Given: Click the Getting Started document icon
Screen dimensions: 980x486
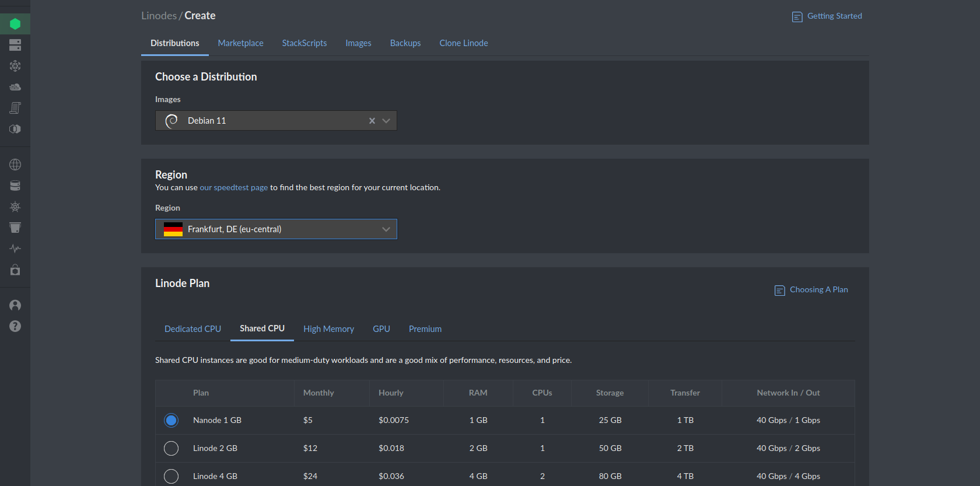Looking at the screenshot, I should point(797,17).
